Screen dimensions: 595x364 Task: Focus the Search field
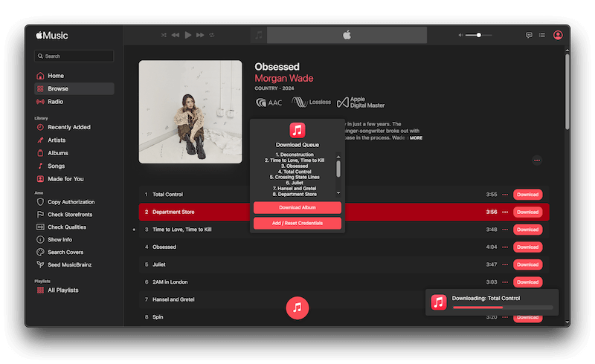click(74, 56)
